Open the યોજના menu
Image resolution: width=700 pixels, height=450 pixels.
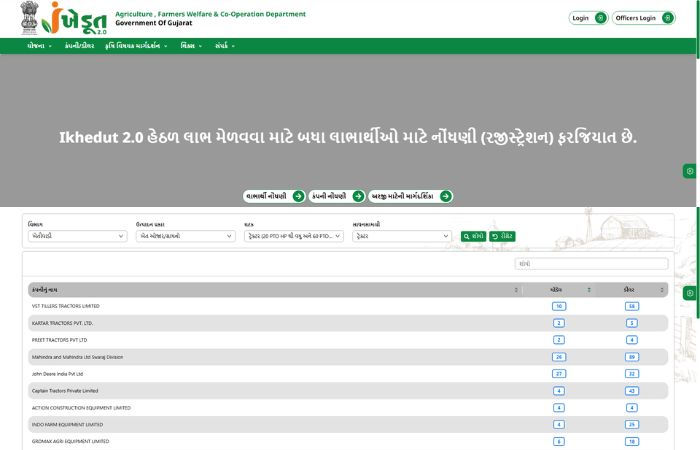tap(39, 46)
